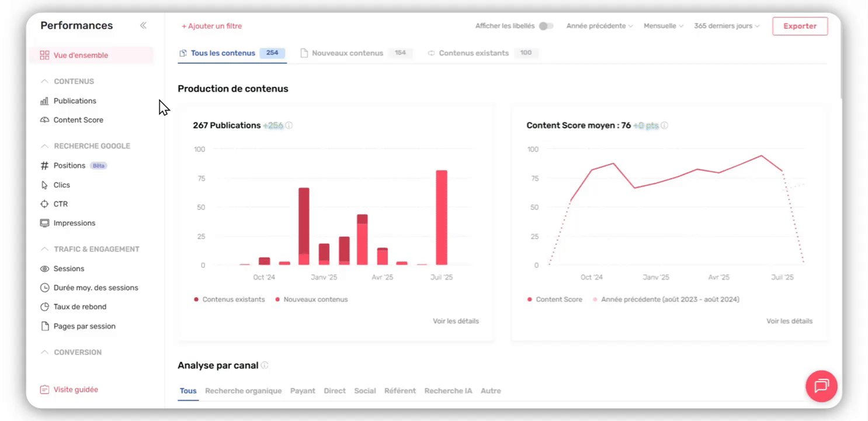Click the 100 count badge
Viewport: 868px width, 421px height.
pyautogui.click(x=526, y=53)
